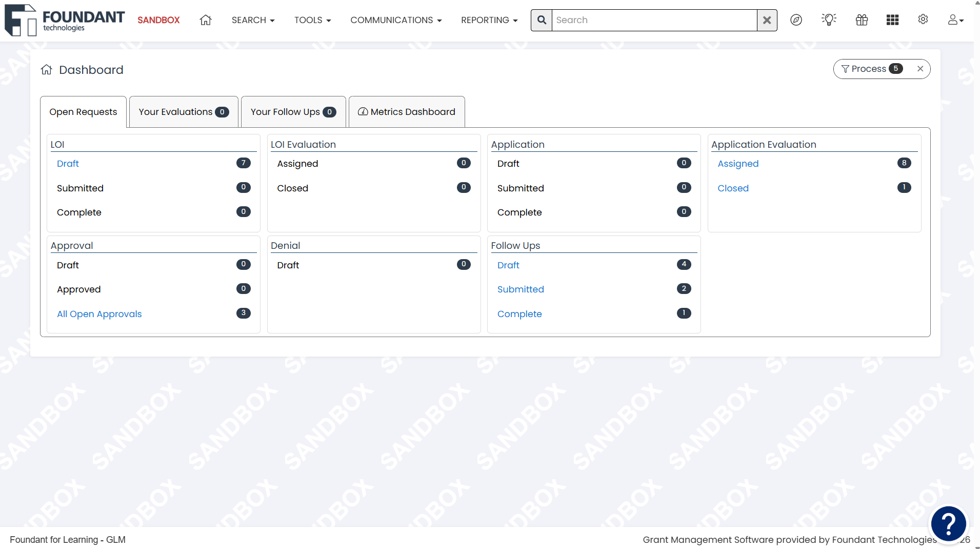The image size is (980, 549).
Task: Click LOI Complete row text
Action: [x=79, y=212]
